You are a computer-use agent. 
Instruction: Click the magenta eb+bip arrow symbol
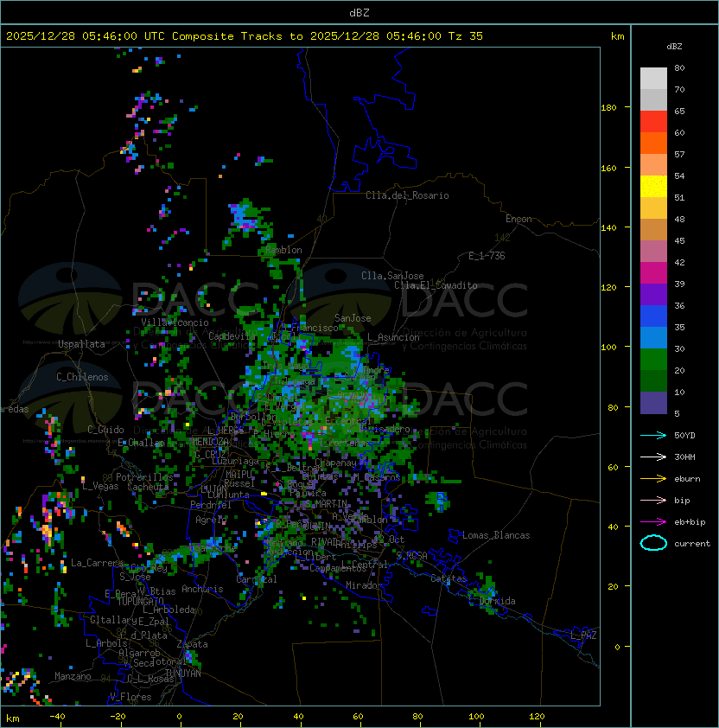point(653,522)
